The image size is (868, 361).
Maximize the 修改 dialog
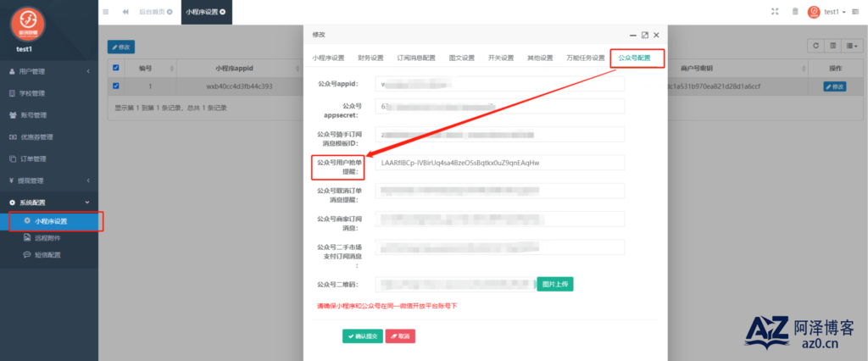pos(644,35)
